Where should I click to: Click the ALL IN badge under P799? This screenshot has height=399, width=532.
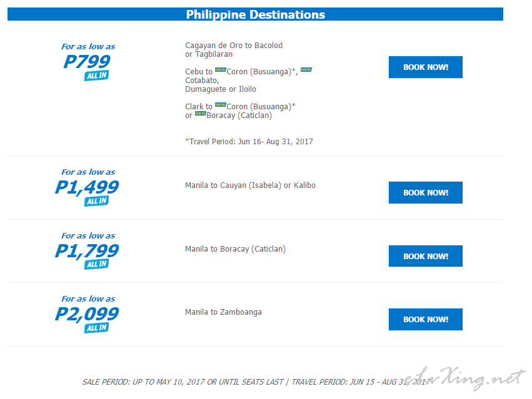(x=96, y=76)
